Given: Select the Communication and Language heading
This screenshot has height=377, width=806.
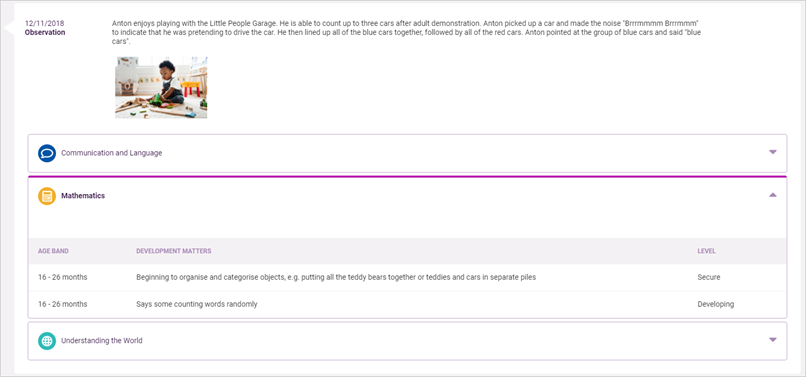Looking at the screenshot, I should coord(112,153).
